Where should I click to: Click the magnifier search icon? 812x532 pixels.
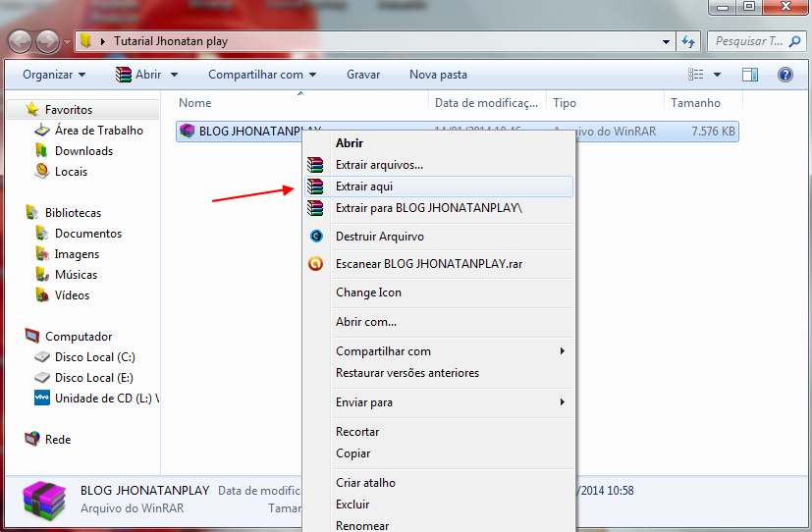click(x=795, y=41)
